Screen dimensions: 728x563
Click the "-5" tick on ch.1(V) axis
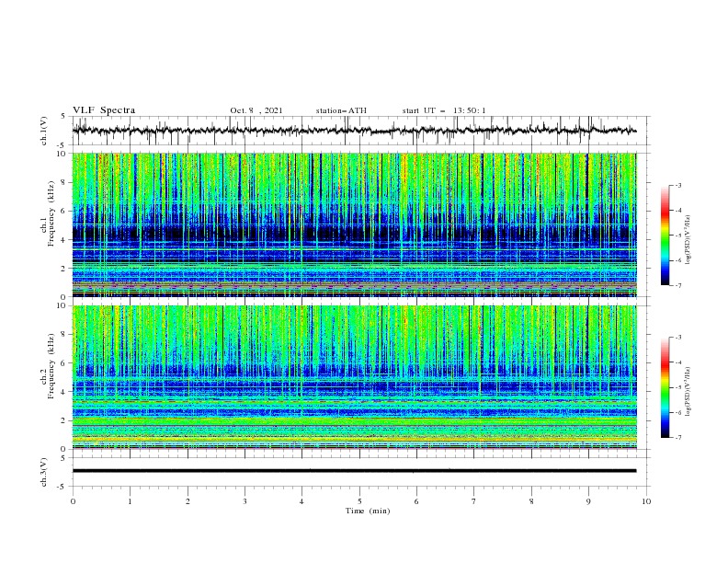tap(62, 145)
